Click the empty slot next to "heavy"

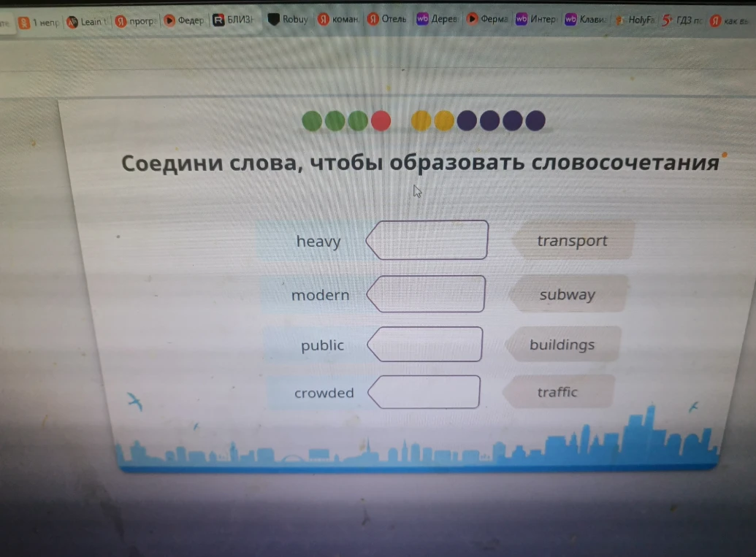[427, 240]
